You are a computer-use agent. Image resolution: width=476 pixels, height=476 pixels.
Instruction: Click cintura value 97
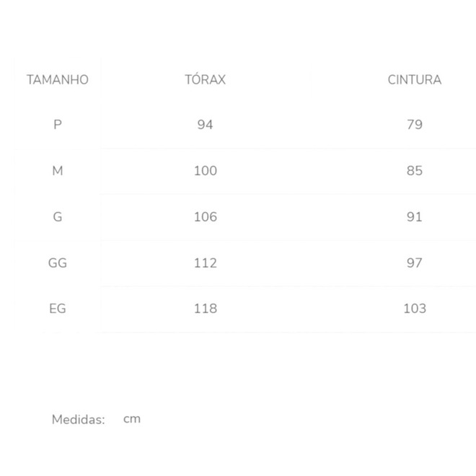[x=414, y=263]
